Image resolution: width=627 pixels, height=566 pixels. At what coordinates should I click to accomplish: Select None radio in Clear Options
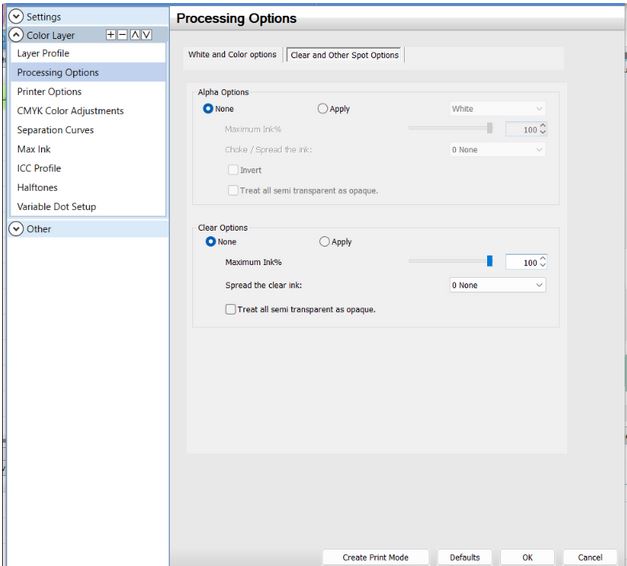210,242
